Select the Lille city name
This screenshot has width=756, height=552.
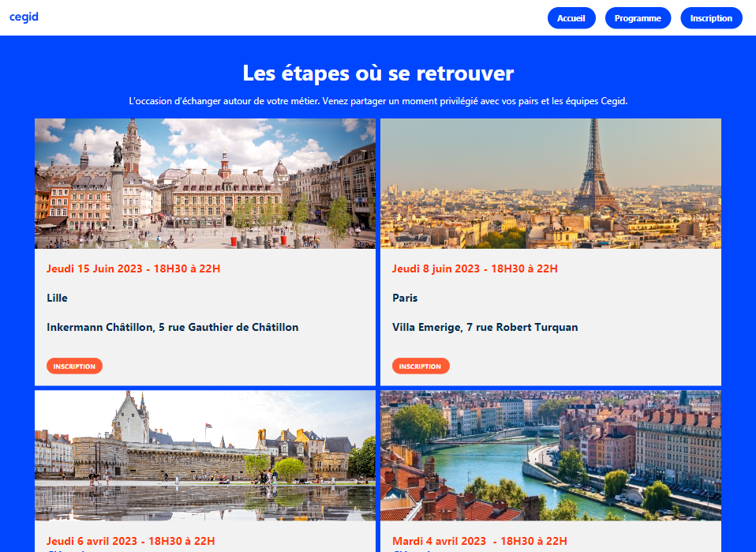click(57, 298)
